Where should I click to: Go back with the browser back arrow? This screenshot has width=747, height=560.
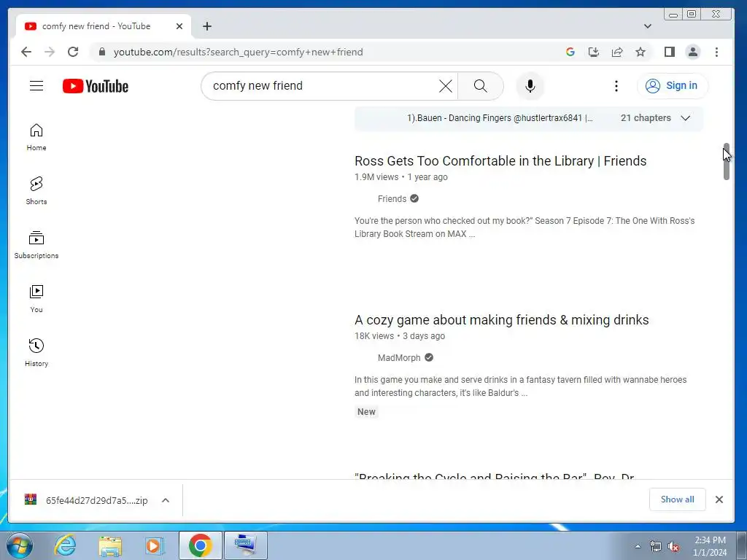tap(26, 52)
